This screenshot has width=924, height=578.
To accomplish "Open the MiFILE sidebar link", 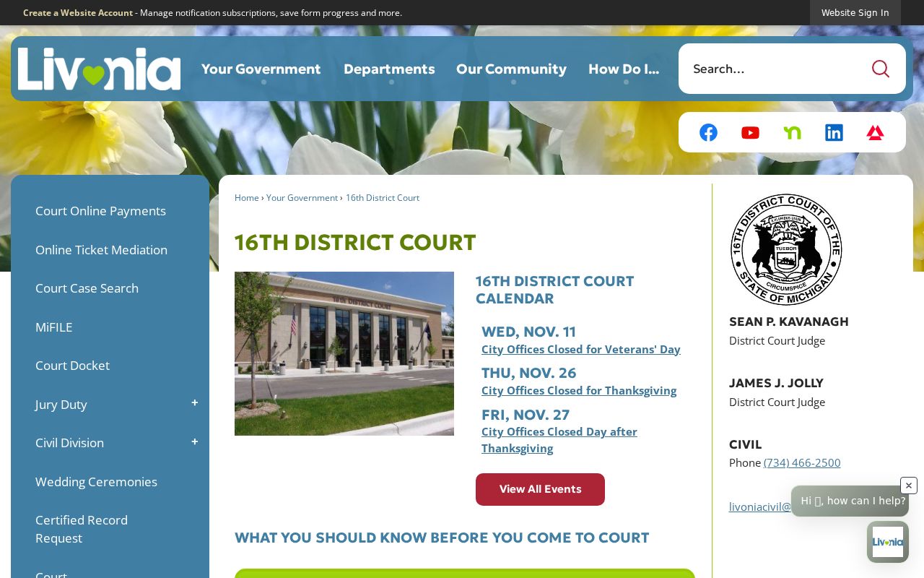I will [x=54, y=327].
